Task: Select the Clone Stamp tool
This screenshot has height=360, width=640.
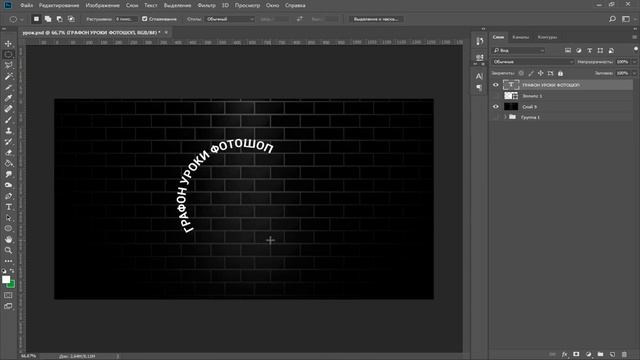Action: tap(8, 131)
